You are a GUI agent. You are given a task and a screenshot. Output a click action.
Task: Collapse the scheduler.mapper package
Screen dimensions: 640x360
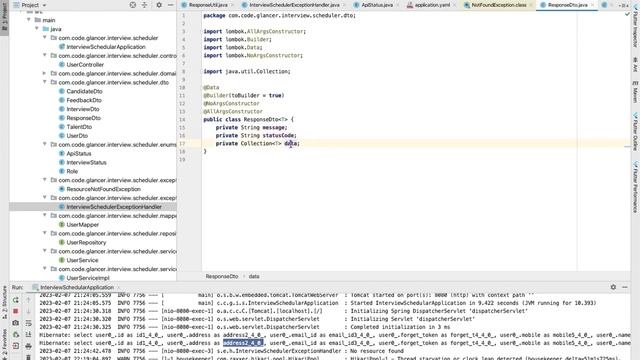pos(44,216)
